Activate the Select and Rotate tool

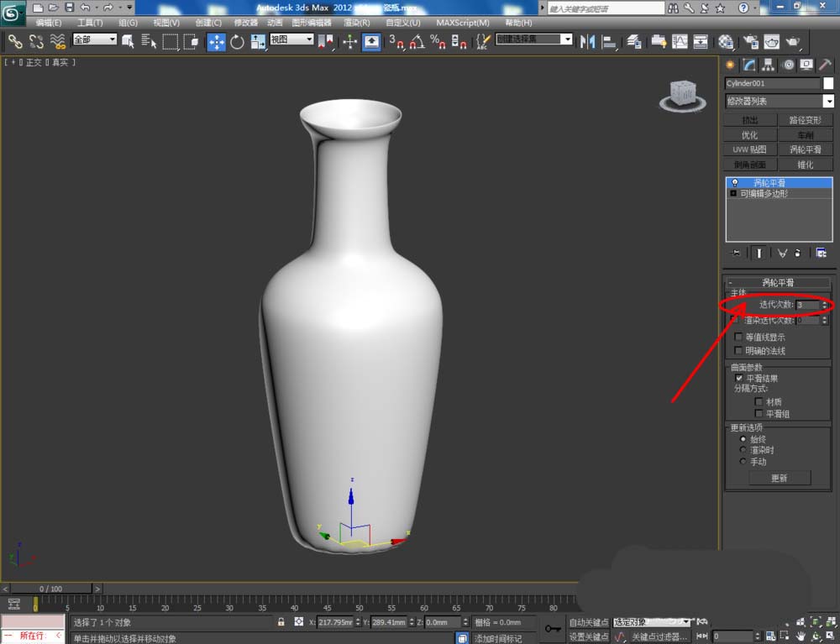(x=237, y=41)
